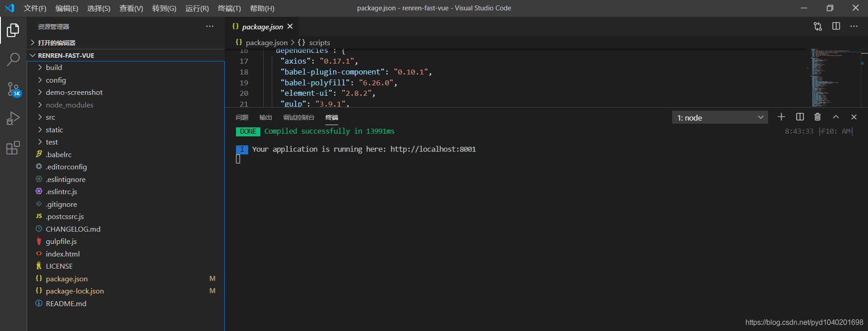Kill terminal with trash icon

click(817, 117)
